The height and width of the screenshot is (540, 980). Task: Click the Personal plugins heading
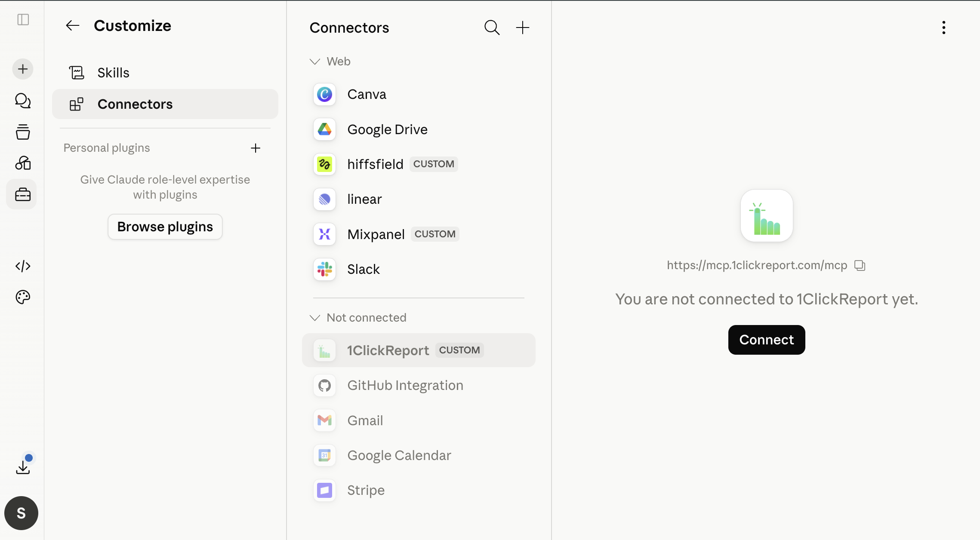click(x=107, y=148)
